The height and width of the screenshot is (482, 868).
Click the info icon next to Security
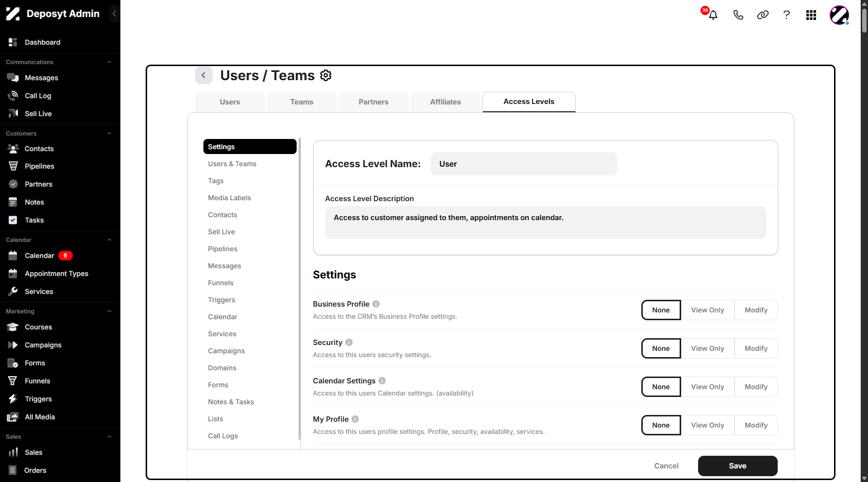[x=349, y=343]
